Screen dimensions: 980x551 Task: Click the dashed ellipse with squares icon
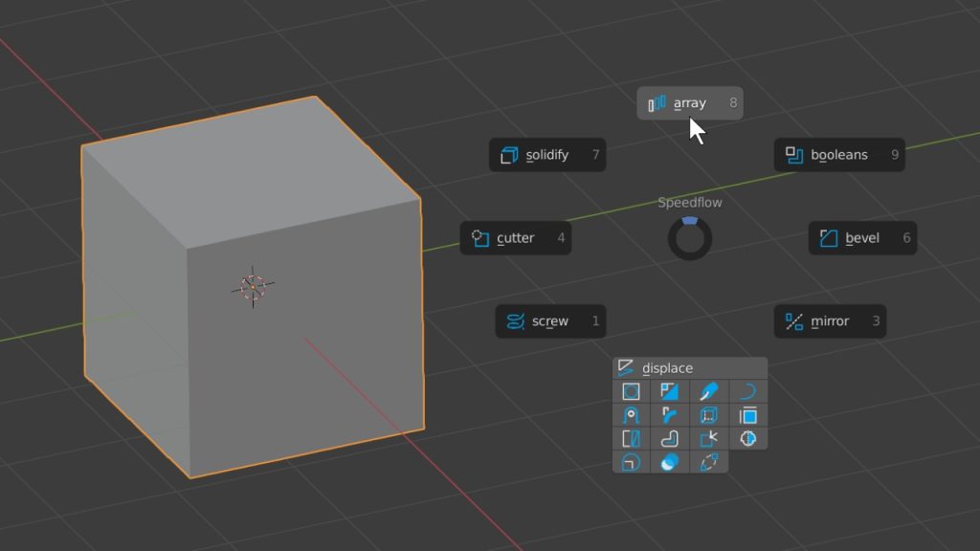click(709, 462)
